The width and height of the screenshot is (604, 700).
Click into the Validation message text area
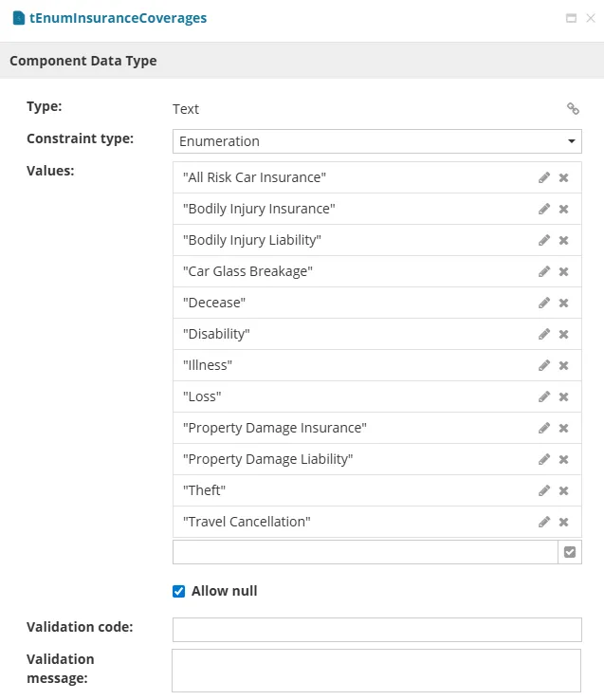point(376,670)
